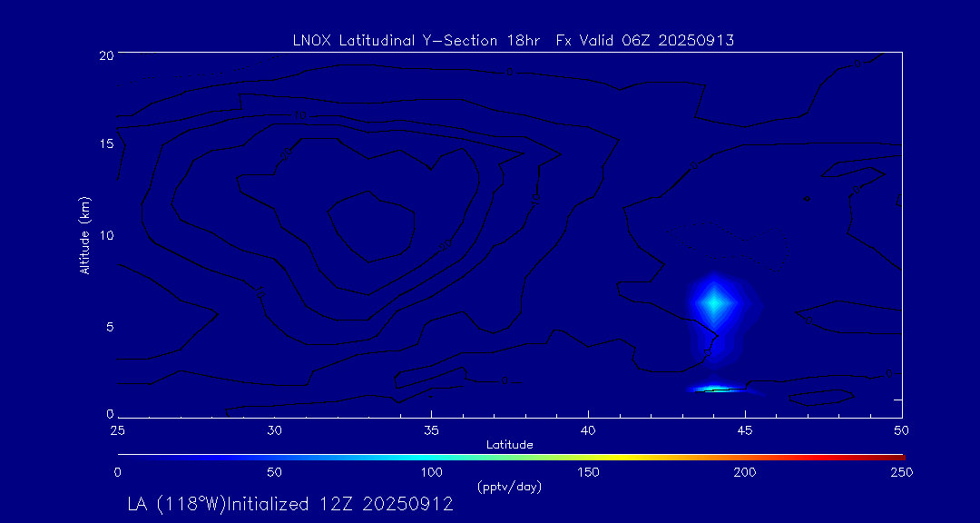Click the thin cyan streak near the surface
Viewport: 980px width, 523px height.
[x=718, y=389]
